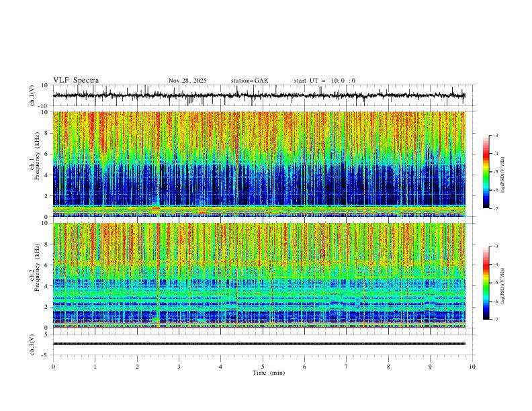Click the ch.2 PSD color bar
532x411 pixels.
[486, 283]
